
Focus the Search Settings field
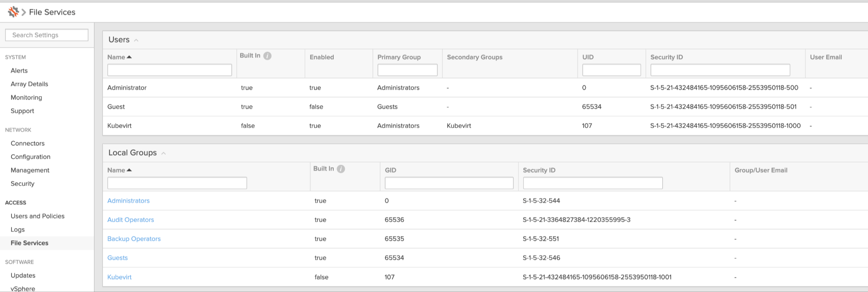(47, 35)
